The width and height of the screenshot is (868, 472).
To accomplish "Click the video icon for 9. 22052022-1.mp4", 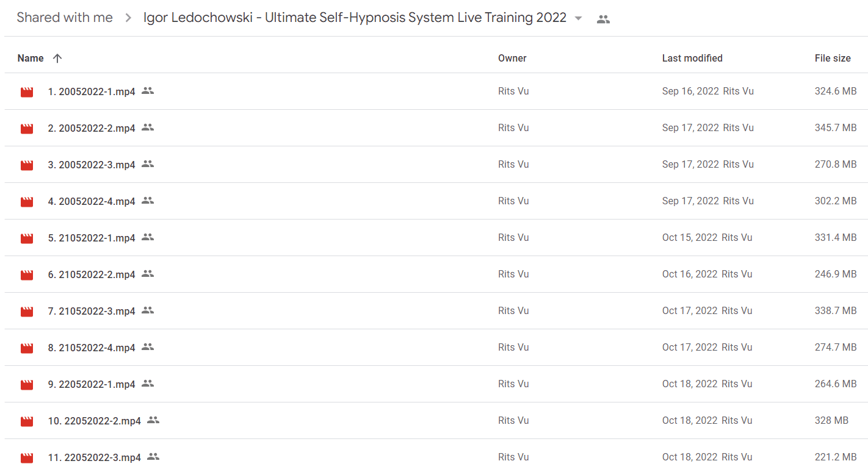I will click(x=27, y=385).
